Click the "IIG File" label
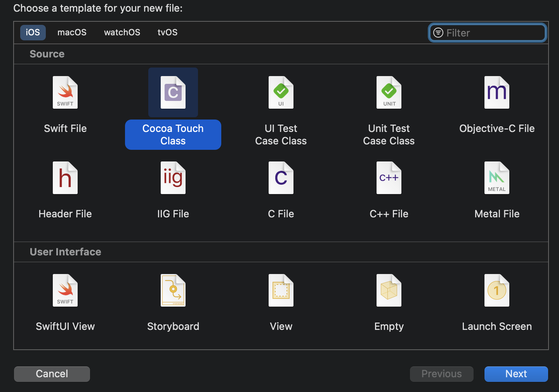The image size is (559, 392). [173, 214]
